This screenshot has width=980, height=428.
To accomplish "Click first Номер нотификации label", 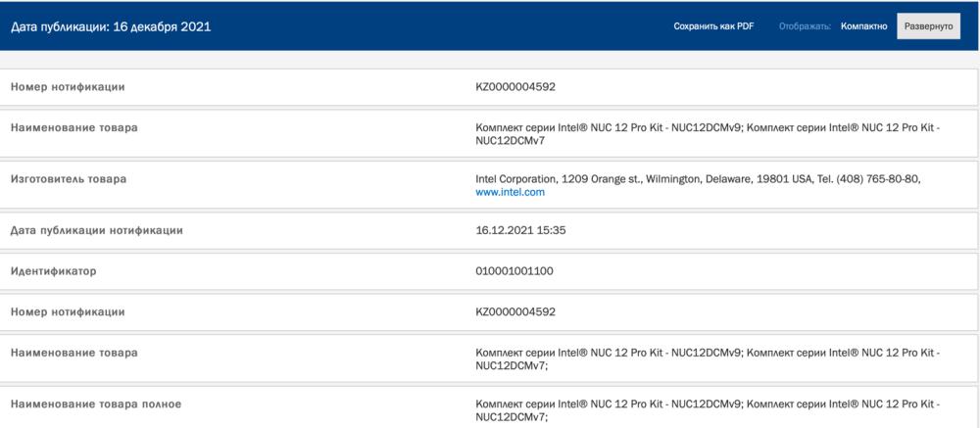I will [68, 87].
